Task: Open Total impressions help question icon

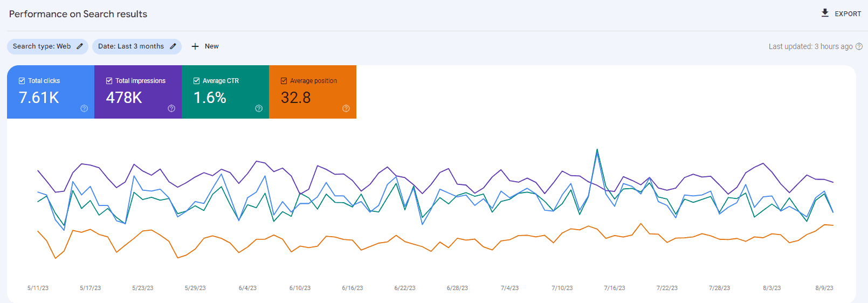Action: (x=171, y=108)
